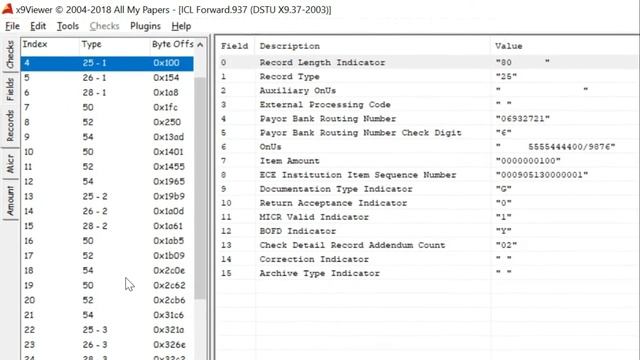
Task: Open the Help menu
Action: pyautogui.click(x=181, y=26)
